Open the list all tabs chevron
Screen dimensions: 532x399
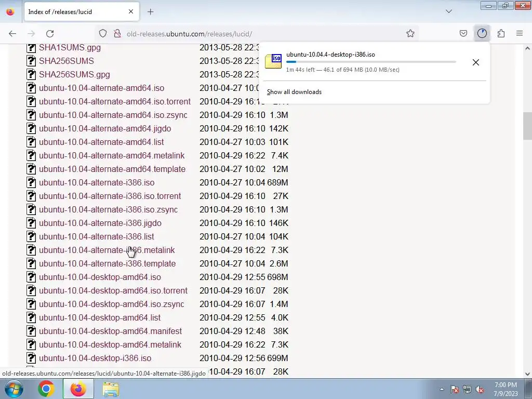[449, 11]
